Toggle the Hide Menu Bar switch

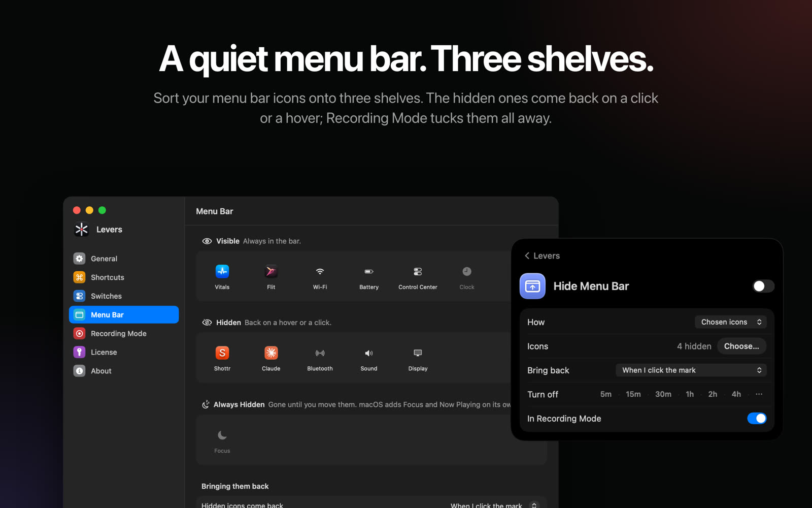763,286
